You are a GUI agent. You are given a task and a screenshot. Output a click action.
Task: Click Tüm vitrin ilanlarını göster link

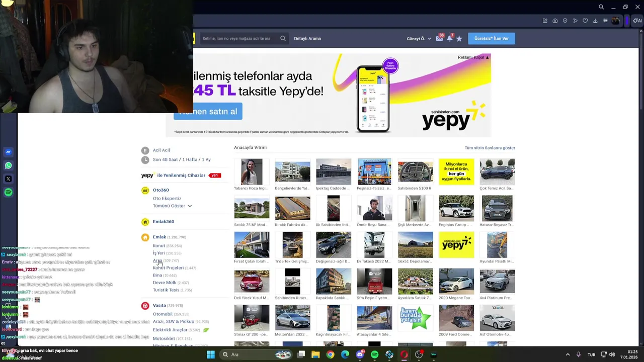pyautogui.click(x=490, y=148)
